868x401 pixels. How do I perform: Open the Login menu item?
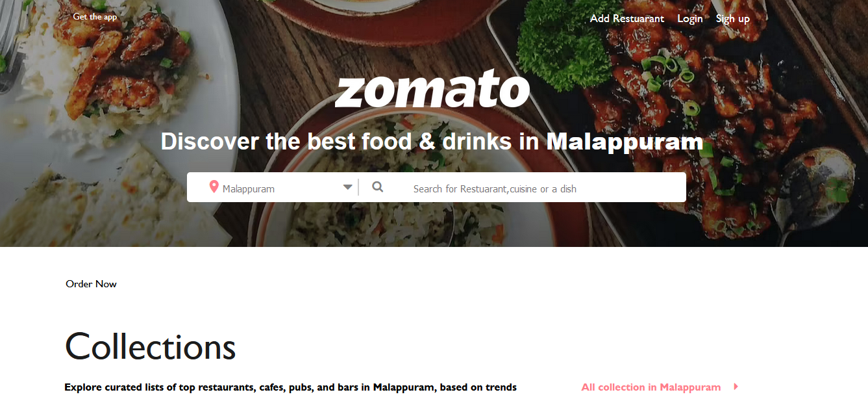tap(689, 18)
